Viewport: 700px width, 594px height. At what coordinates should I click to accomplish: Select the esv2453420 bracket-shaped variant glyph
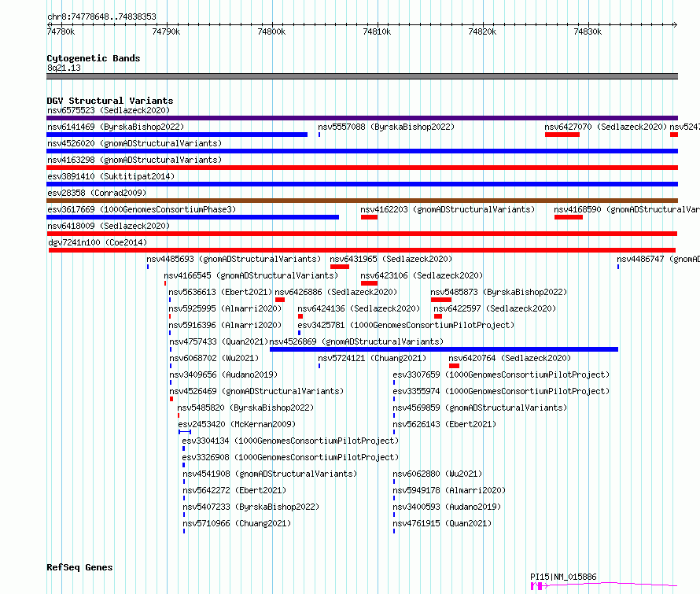click(185, 432)
